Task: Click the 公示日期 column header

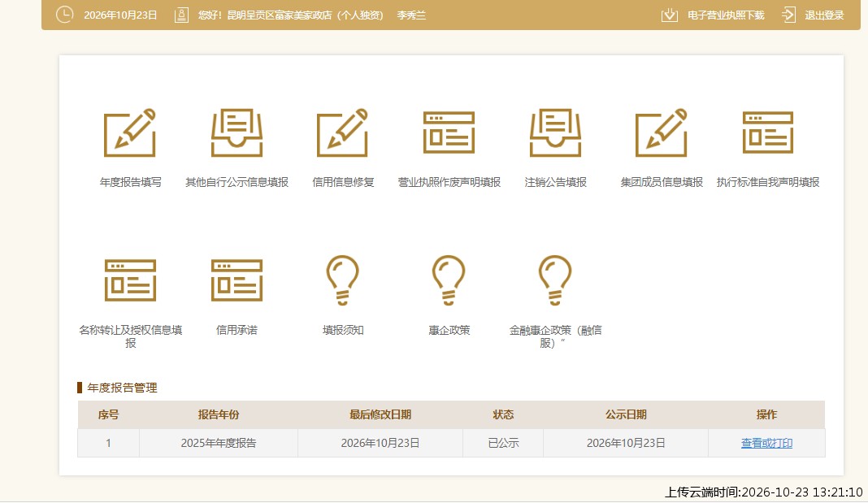Action: click(x=626, y=414)
